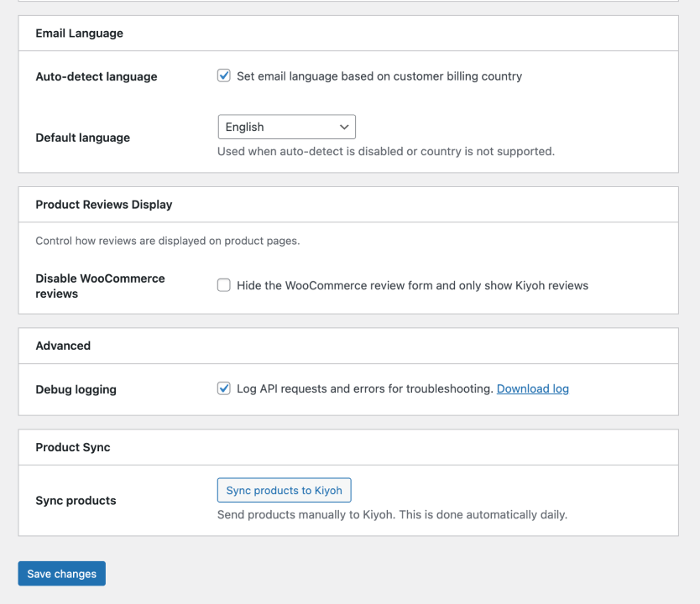Select the Email Language section heading
The width and height of the screenshot is (700, 604).
point(79,34)
